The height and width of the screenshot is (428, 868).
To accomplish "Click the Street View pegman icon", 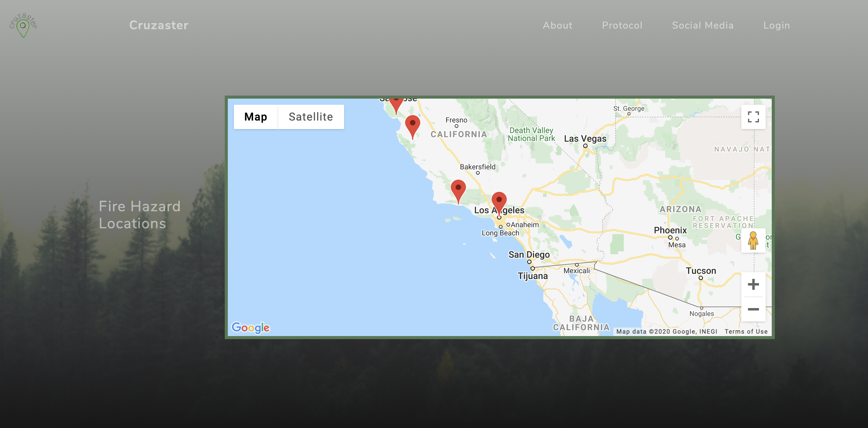I will tap(753, 240).
